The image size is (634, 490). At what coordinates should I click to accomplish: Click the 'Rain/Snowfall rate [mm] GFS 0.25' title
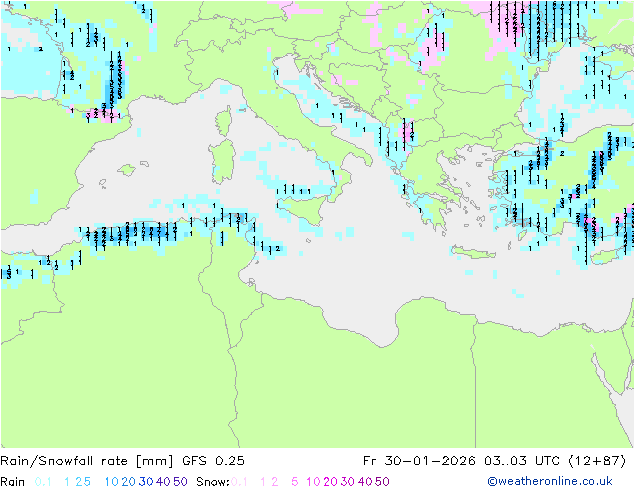pos(123,461)
